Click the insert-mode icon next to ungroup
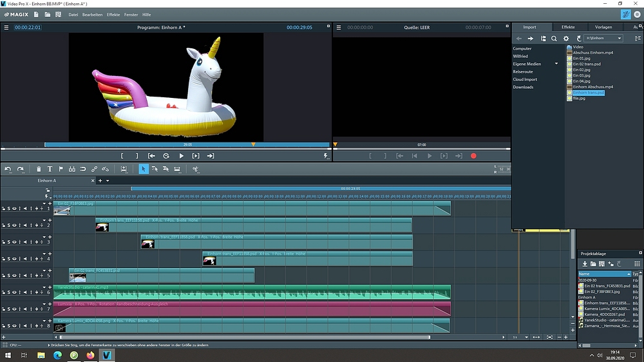This screenshot has height=362, width=644. coord(124,169)
